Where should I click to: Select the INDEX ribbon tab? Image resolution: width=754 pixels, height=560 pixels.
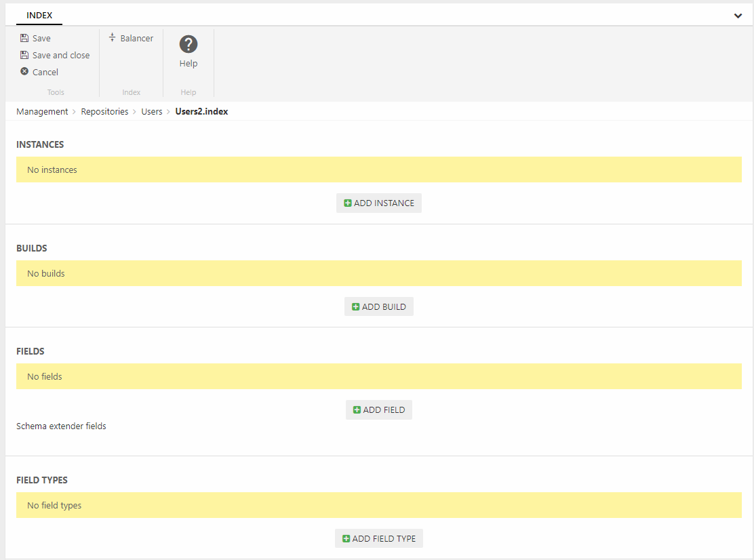tap(39, 16)
